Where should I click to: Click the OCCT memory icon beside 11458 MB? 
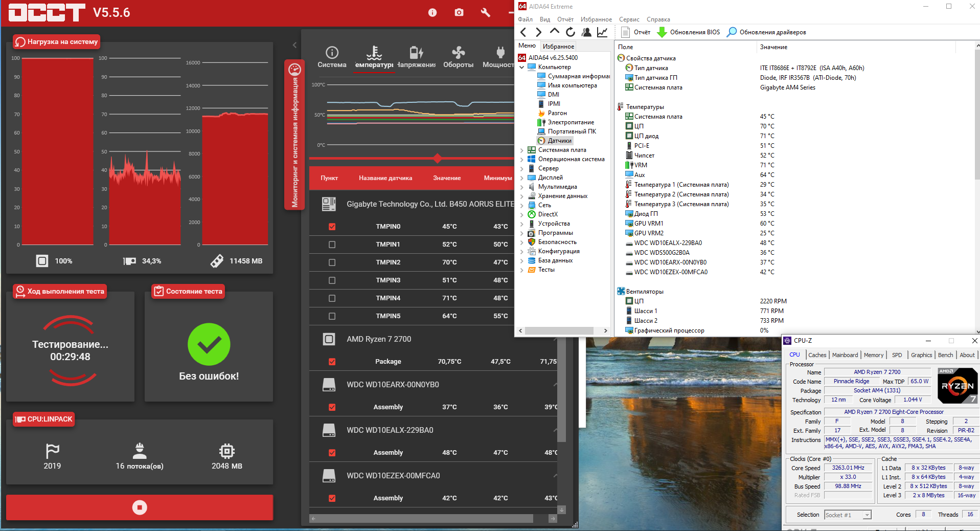tap(217, 261)
